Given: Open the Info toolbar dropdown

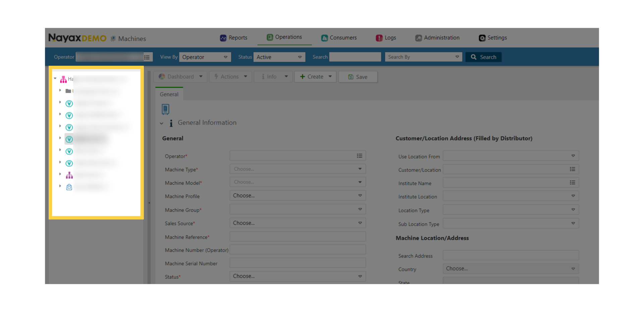Looking at the screenshot, I should tap(273, 77).
